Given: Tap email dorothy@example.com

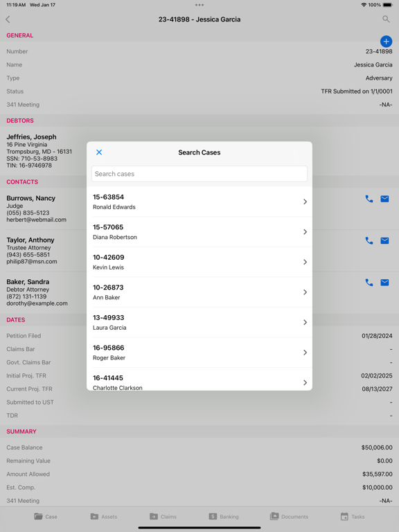Looking at the screenshot, I should (x=37, y=303).
